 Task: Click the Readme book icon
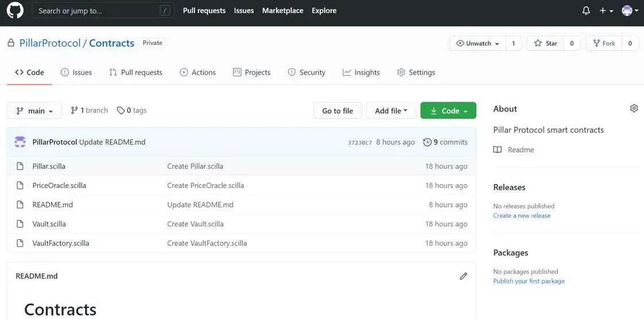498,149
